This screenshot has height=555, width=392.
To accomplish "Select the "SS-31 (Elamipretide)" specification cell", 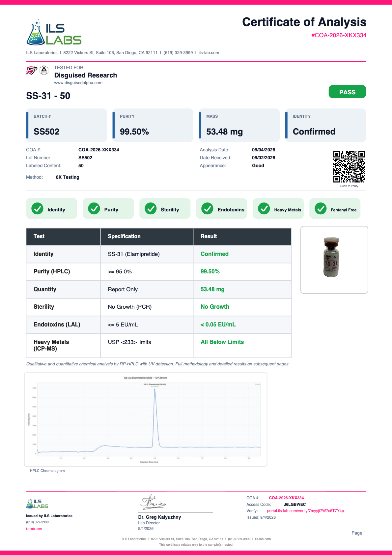I will [147, 254].
